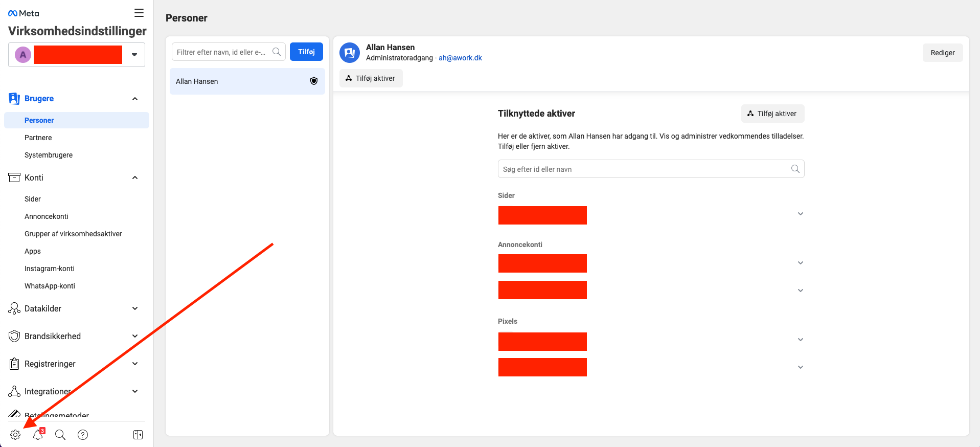980x447 pixels.
Task: Expand the Integrationer section
Action: click(x=135, y=391)
